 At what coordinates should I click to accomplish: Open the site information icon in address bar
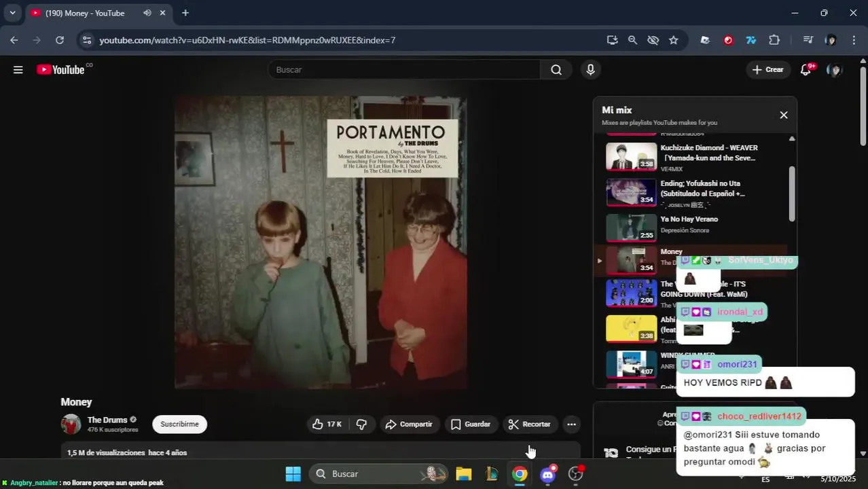pos(87,40)
